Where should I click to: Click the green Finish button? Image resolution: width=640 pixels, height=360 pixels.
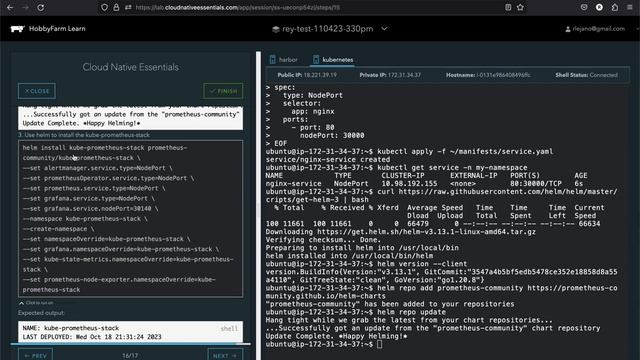tap(223, 91)
